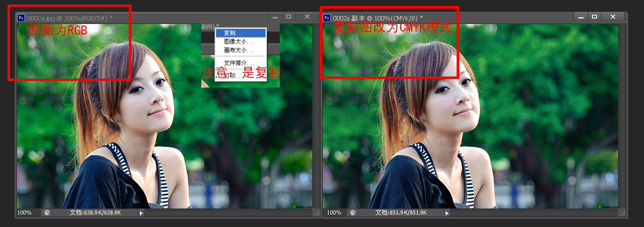Close the 0002a 副本 CMYK window
Image resolution: width=644 pixels, height=227 pixels.
click(x=613, y=16)
